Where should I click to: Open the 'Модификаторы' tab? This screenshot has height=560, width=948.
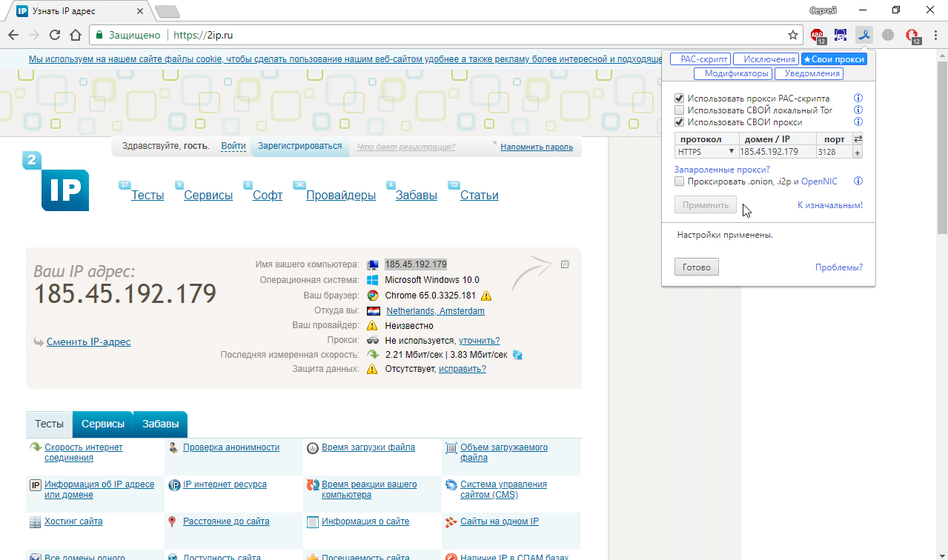coord(733,74)
